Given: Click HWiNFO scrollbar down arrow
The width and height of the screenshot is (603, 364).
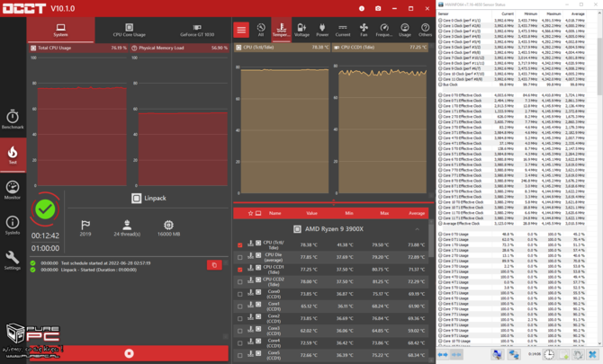Looking at the screenshot, I should click(x=599, y=343).
